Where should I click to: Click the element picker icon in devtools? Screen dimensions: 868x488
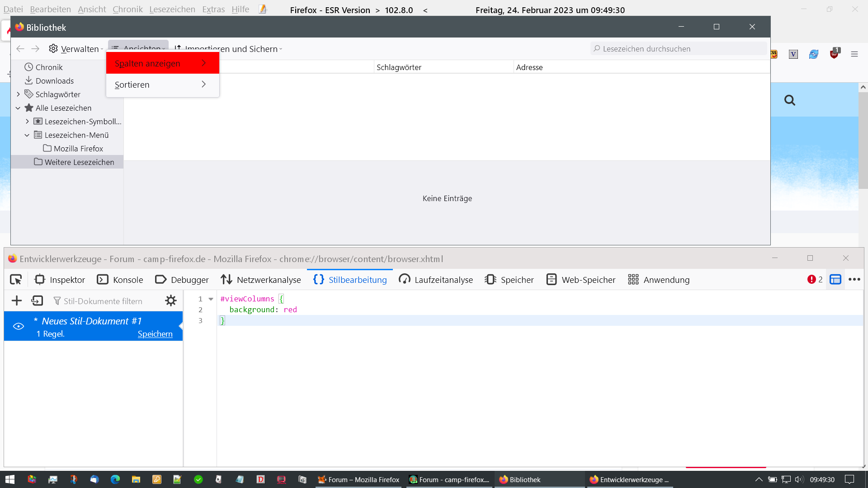coord(16,280)
